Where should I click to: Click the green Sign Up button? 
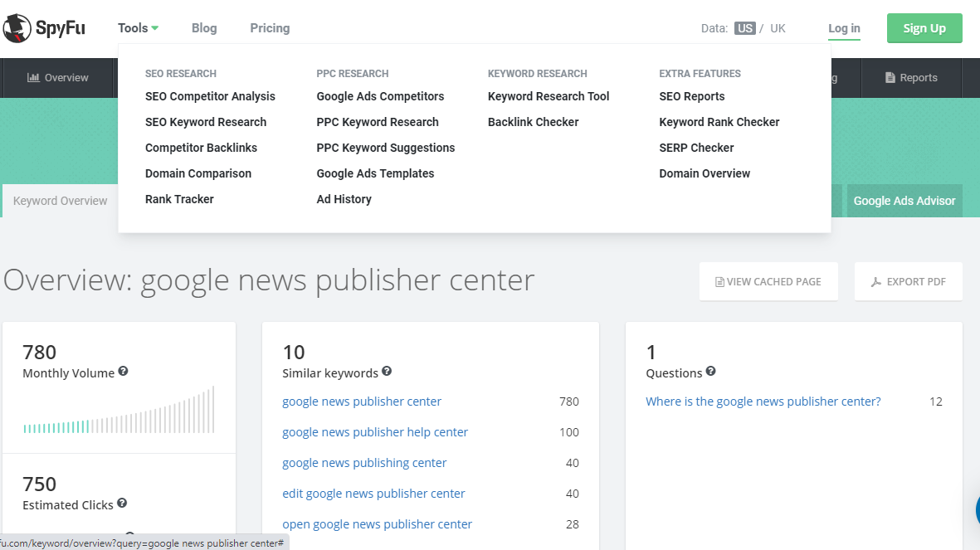pyautogui.click(x=924, y=28)
